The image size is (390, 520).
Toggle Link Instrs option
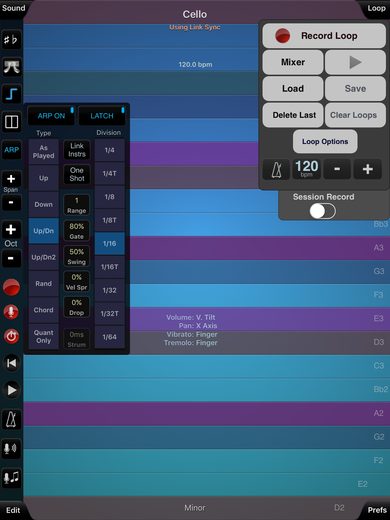[77, 150]
